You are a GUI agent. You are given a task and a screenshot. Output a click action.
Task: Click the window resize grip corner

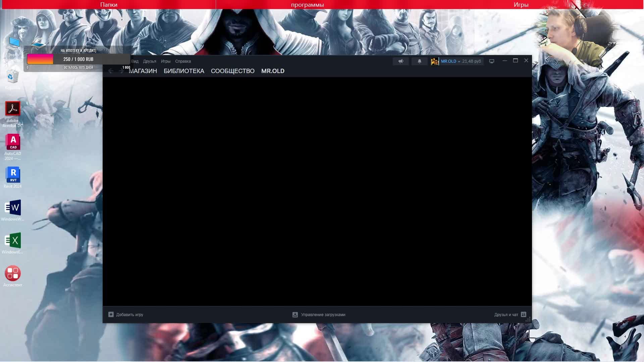coord(528,319)
